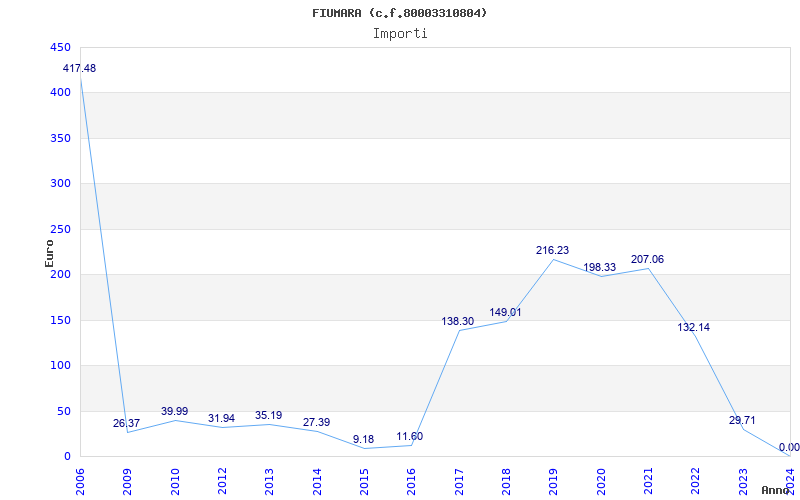Select the 198.33 data label
Screen dimensions: 800x500
pos(599,267)
